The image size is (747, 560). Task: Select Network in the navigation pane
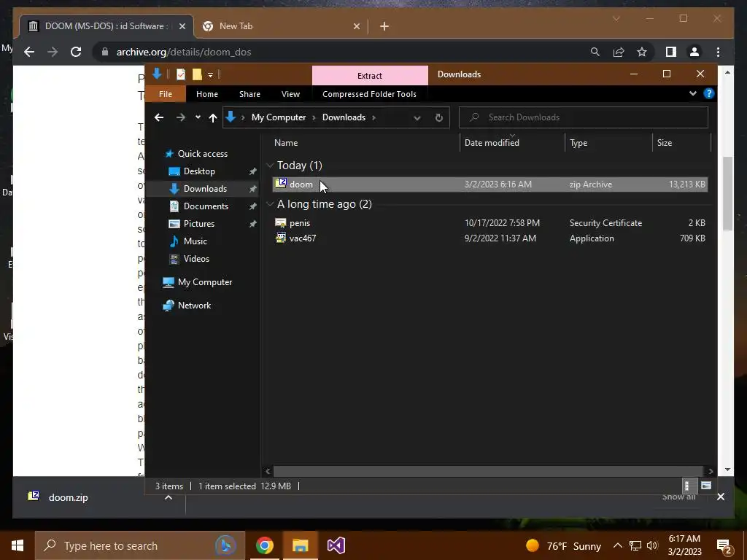pos(194,306)
